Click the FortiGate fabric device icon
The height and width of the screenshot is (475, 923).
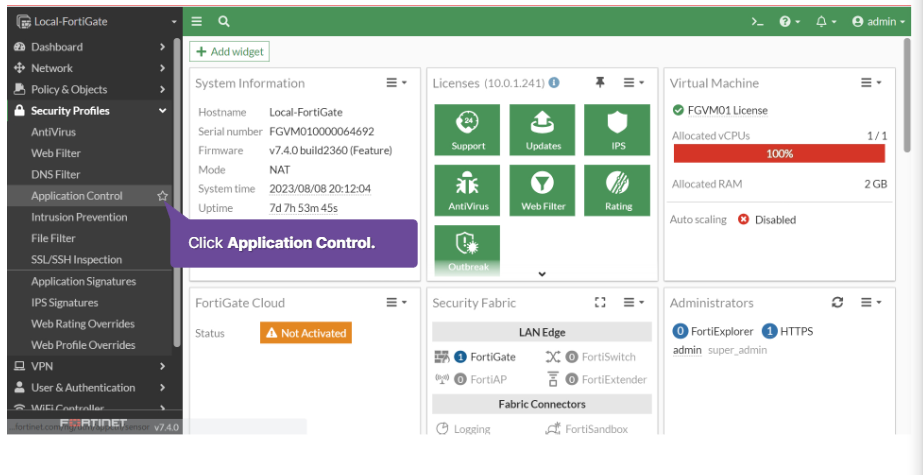[x=441, y=357]
